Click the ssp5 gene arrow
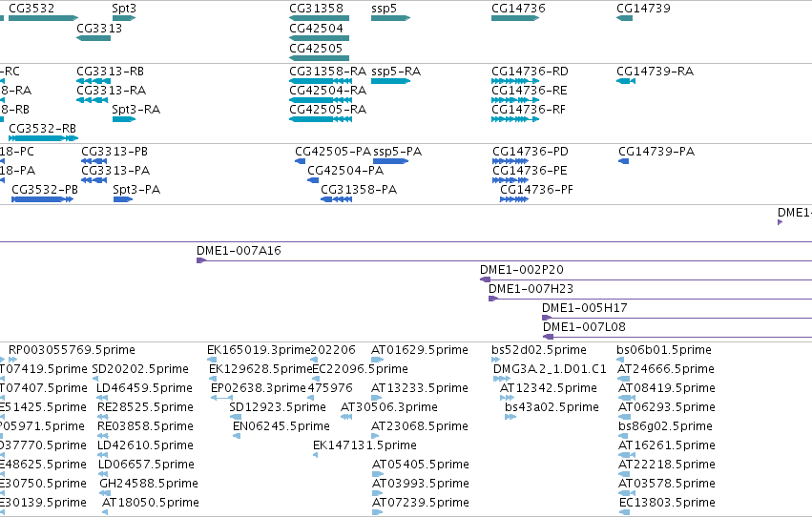 click(391, 18)
